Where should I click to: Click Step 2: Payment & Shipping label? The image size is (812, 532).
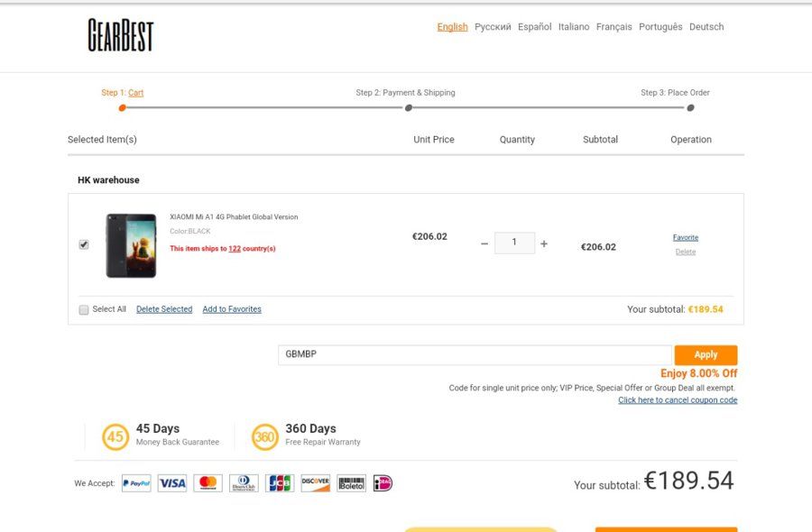coord(405,93)
